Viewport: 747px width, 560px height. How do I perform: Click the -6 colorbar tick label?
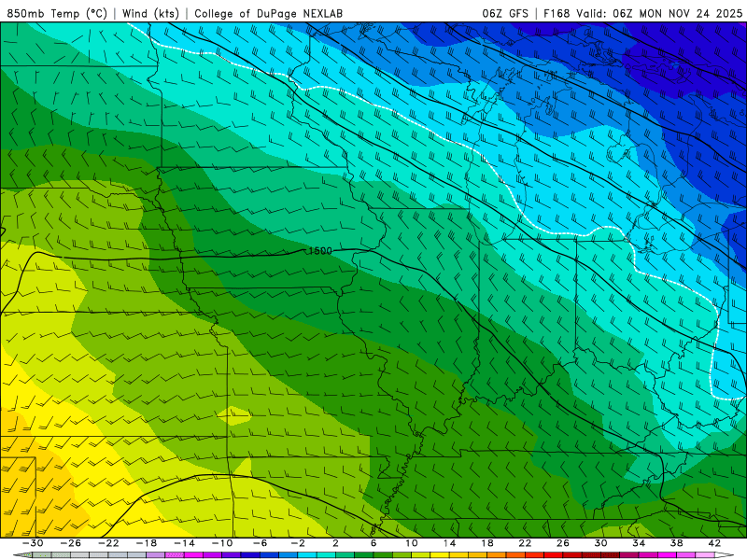pos(260,543)
